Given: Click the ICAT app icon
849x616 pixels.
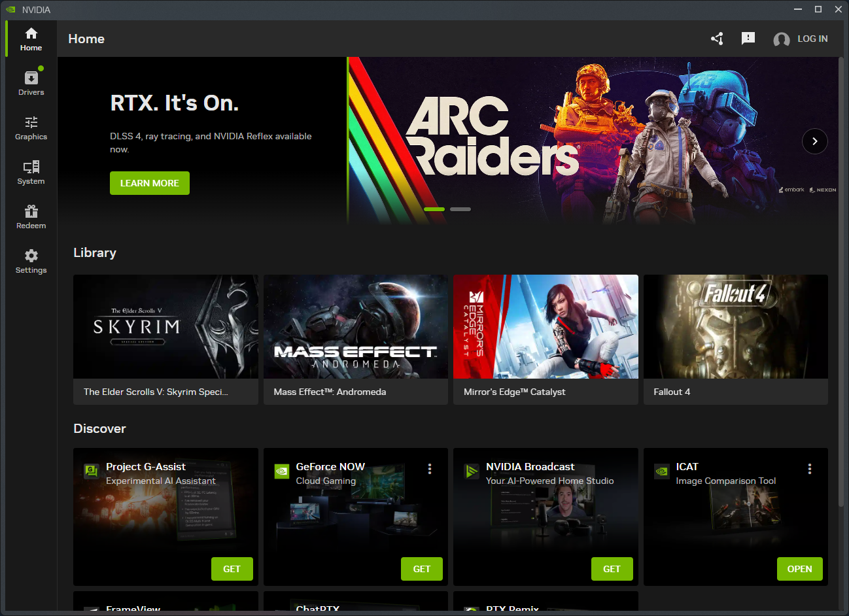Looking at the screenshot, I should point(662,471).
